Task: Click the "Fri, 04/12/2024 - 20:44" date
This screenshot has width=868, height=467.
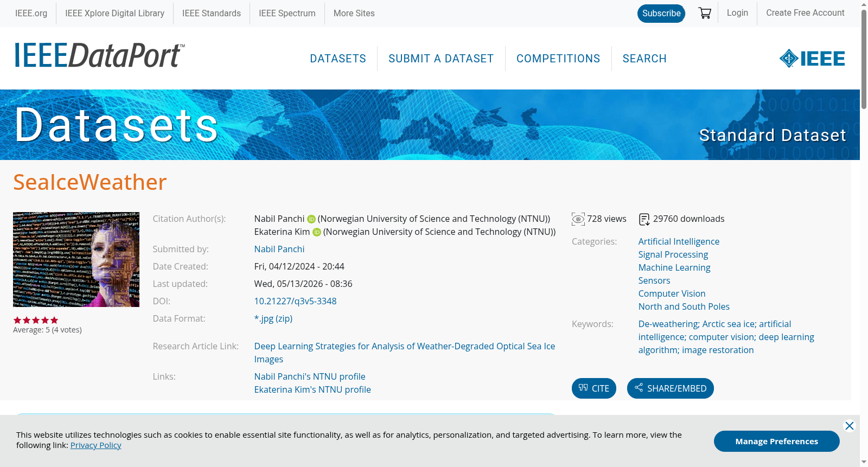Action: tap(299, 266)
